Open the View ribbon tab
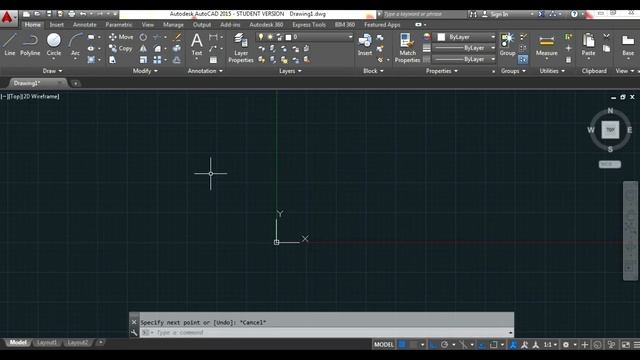This screenshot has width=640, height=360. (x=148, y=25)
